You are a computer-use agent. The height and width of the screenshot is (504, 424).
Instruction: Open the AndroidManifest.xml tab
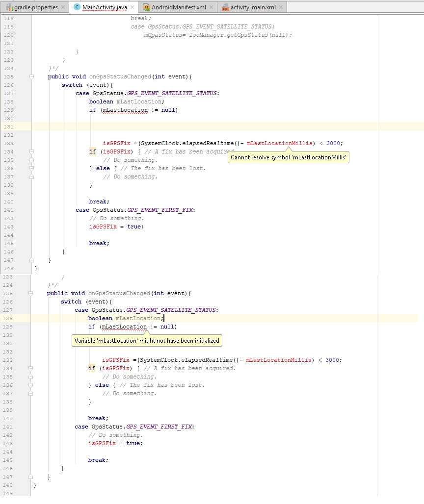click(178, 7)
